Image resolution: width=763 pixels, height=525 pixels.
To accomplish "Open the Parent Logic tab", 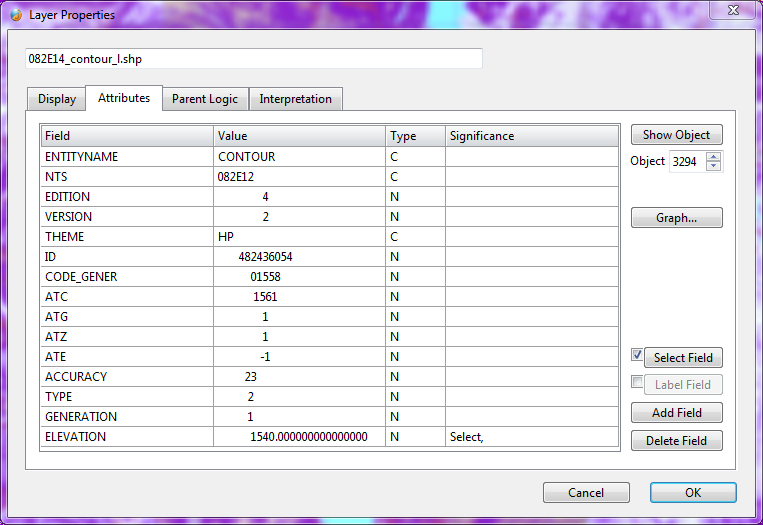I will [204, 99].
